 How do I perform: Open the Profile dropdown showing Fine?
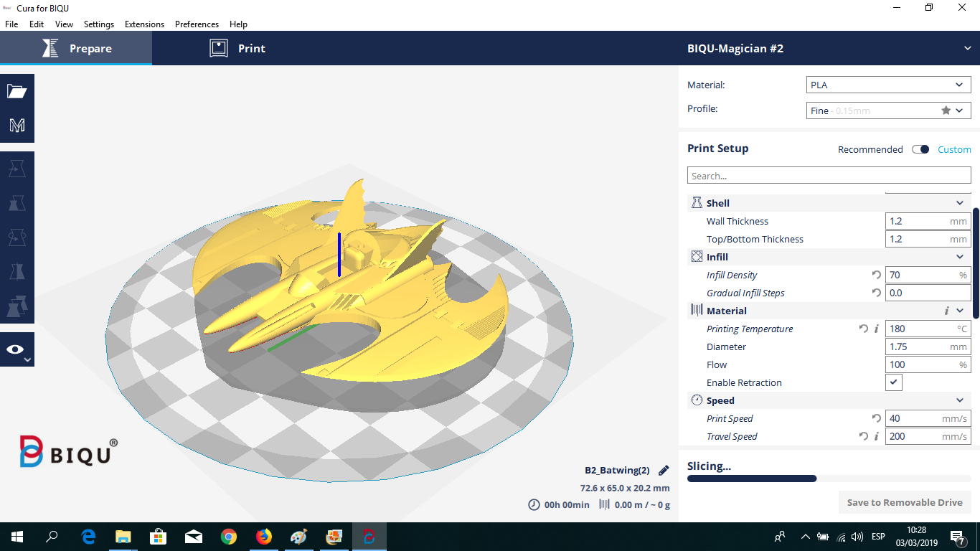[889, 110]
